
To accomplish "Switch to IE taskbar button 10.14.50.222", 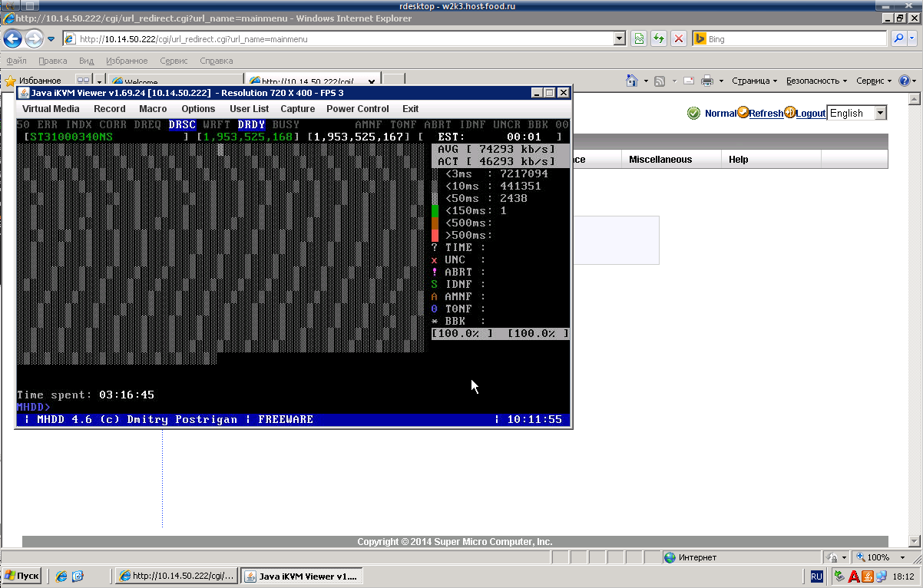I will pyautogui.click(x=176, y=576).
